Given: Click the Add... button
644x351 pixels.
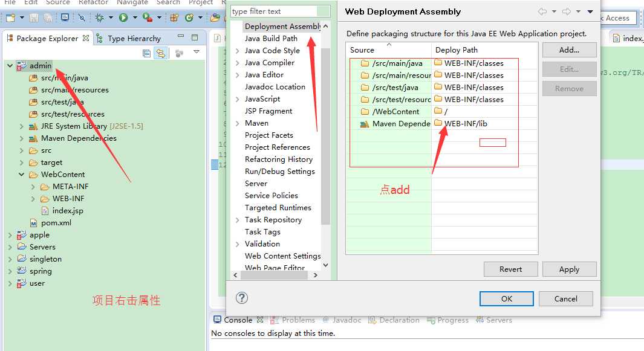Looking at the screenshot, I should (569, 50).
